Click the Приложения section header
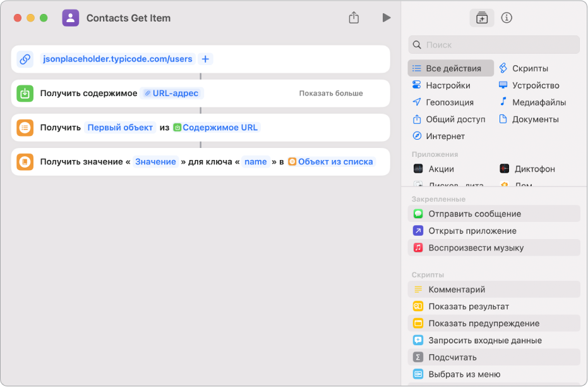 (x=435, y=154)
